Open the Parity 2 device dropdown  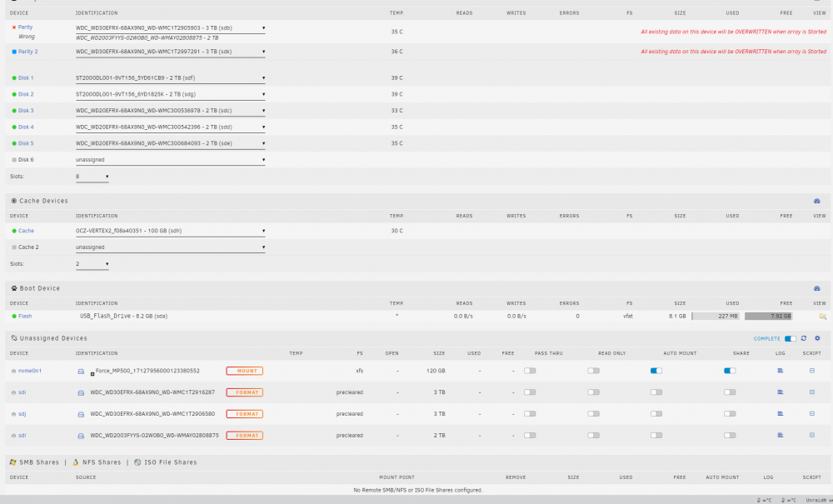click(x=170, y=52)
